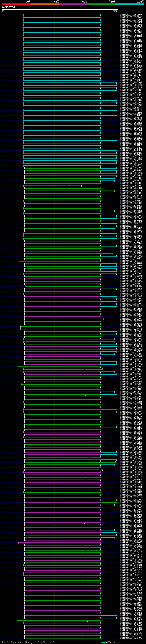This screenshot has height=644, width=146.
Task: Select the UniRef100_C3A9B6 entry
Action: pos(131,326)
